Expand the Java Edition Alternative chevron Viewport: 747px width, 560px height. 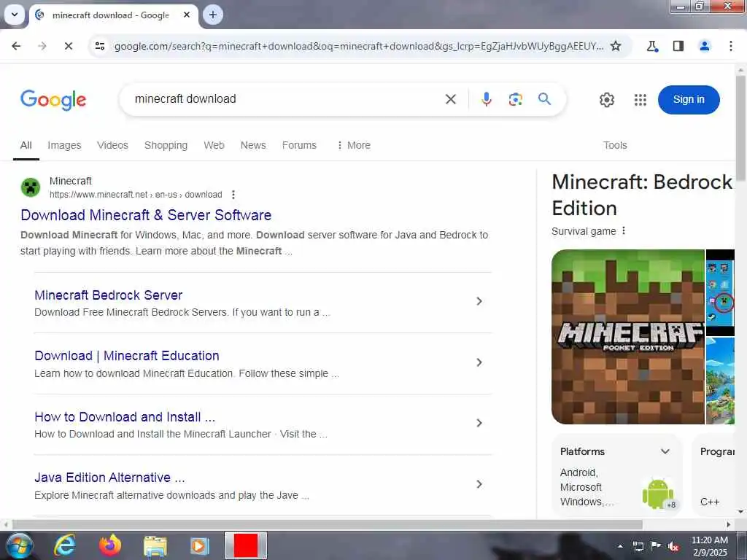pos(479,484)
